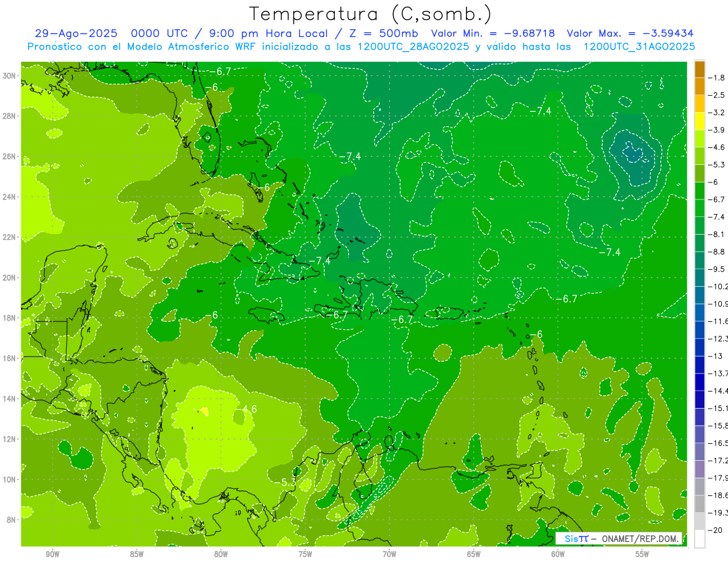
Task: Click the colorbar label '-1.8'
Action: (x=717, y=78)
